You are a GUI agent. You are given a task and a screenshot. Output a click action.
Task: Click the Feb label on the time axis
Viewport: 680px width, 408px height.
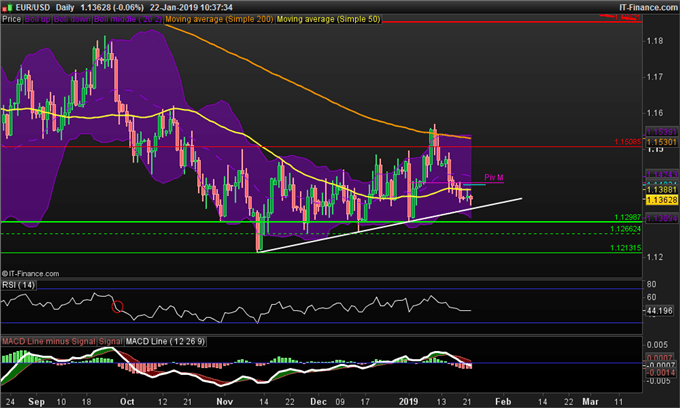[503, 401]
